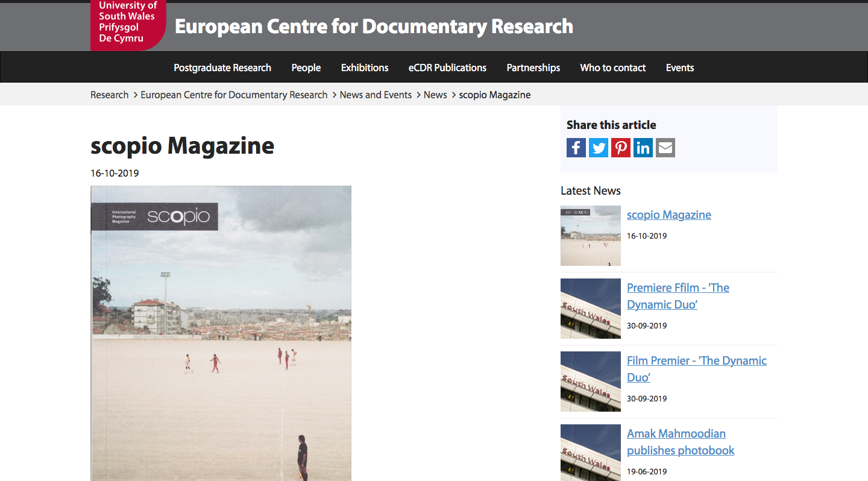Click scopio Magazine sidebar thumbnail

coord(591,236)
